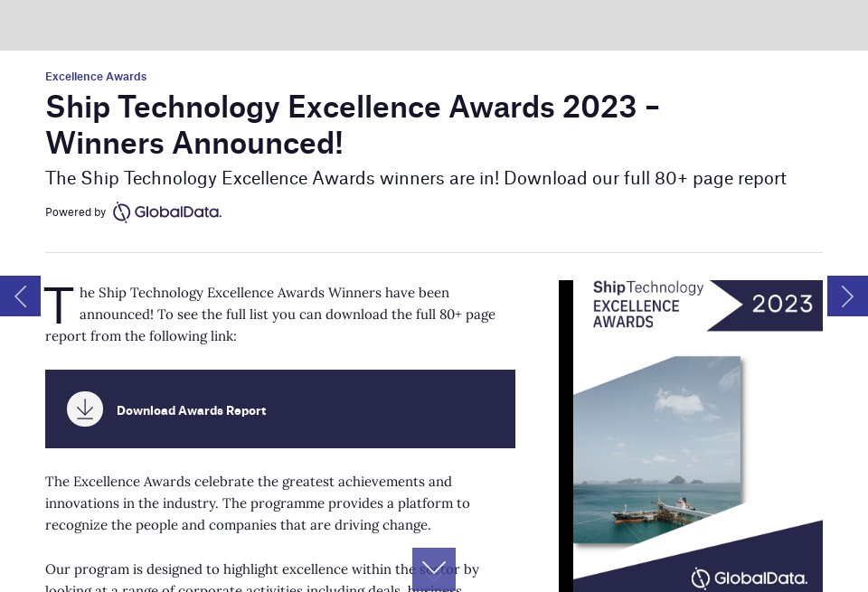This screenshot has height=592, width=868.
Task: Click the GlobalData logo on the report cover
Action: coord(749,578)
